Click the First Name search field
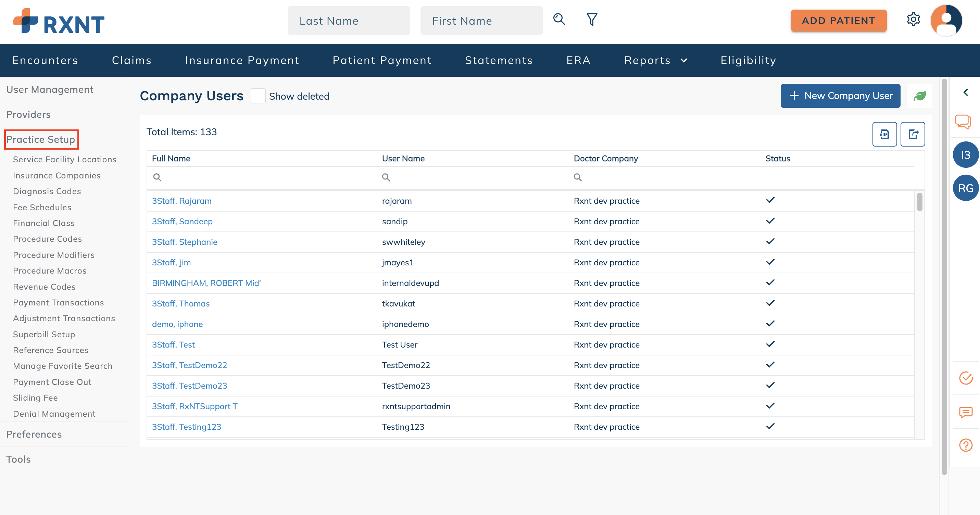980x515 pixels. [x=481, y=21]
